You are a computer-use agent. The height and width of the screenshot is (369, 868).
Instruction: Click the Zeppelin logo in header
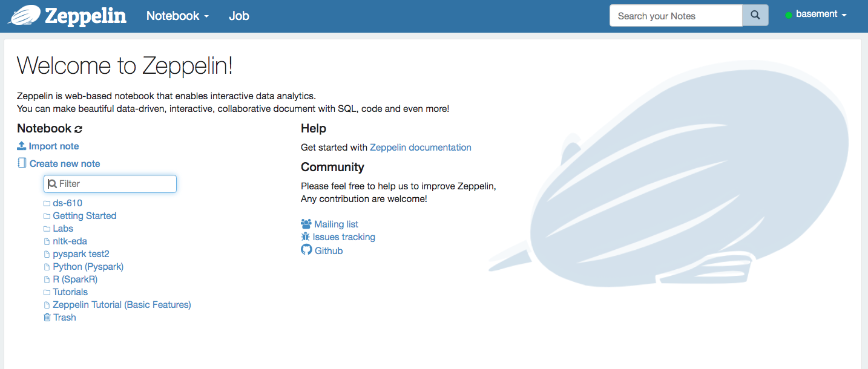point(67,16)
